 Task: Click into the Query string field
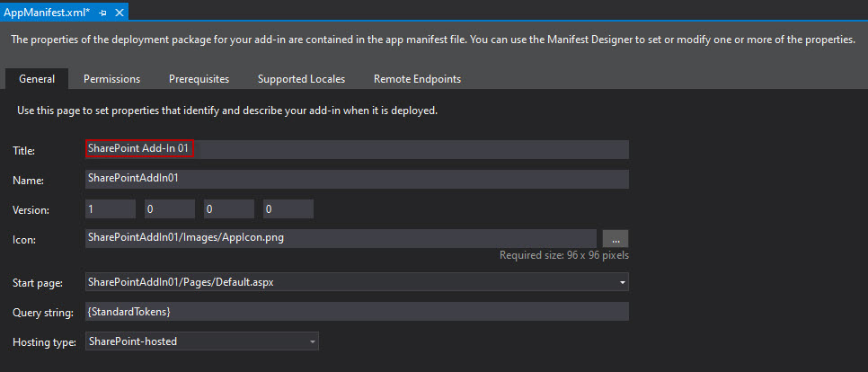point(357,311)
